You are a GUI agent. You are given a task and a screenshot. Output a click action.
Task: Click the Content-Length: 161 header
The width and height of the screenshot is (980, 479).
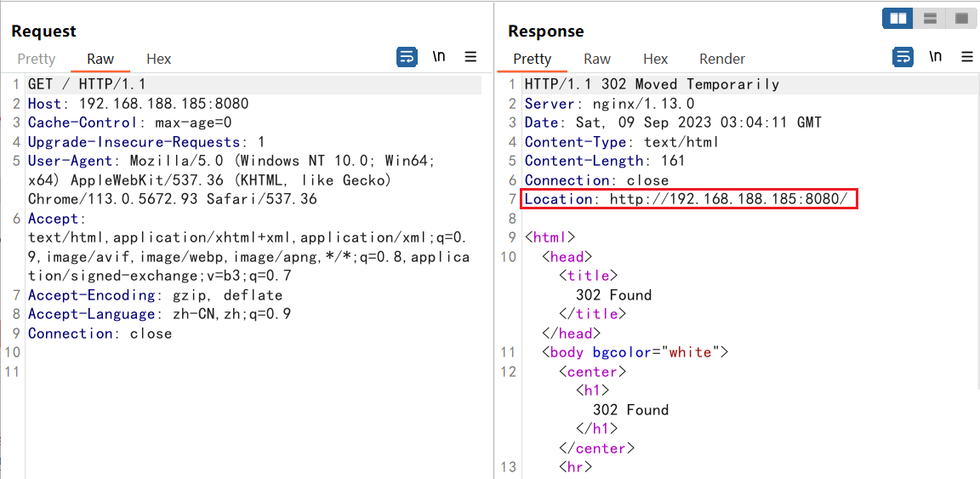[x=605, y=162]
